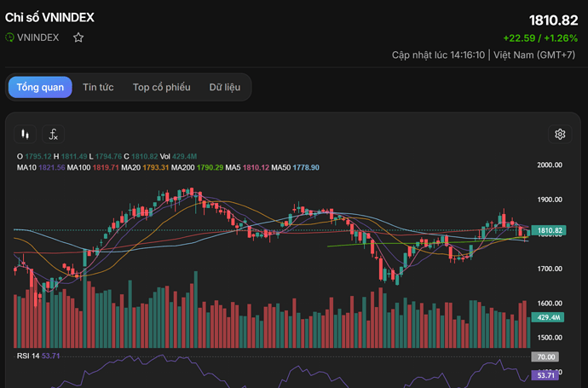Image resolution: width=588 pixels, height=388 pixels.
Task: Click the MA100 1819.71 indicator label
Action: click(x=93, y=167)
